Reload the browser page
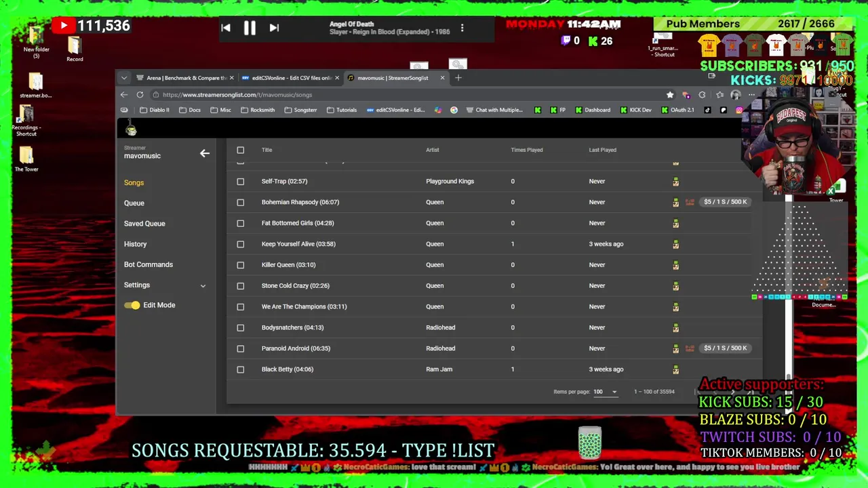 tap(140, 95)
